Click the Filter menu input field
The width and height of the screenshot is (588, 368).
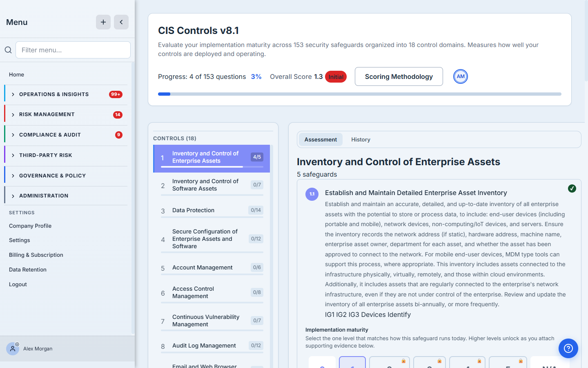pyautogui.click(x=73, y=50)
